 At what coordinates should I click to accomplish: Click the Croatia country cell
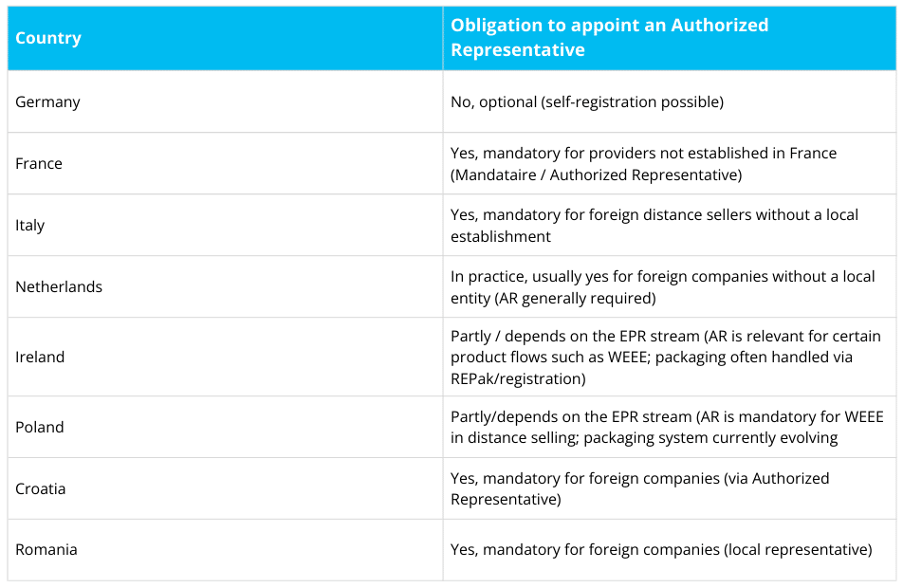coord(41,488)
